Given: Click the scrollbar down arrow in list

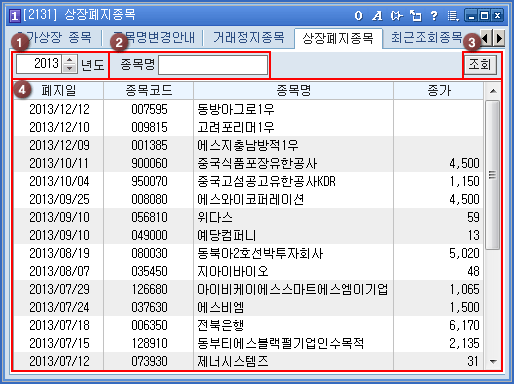Looking at the screenshot, I should [x=493, y=361].
